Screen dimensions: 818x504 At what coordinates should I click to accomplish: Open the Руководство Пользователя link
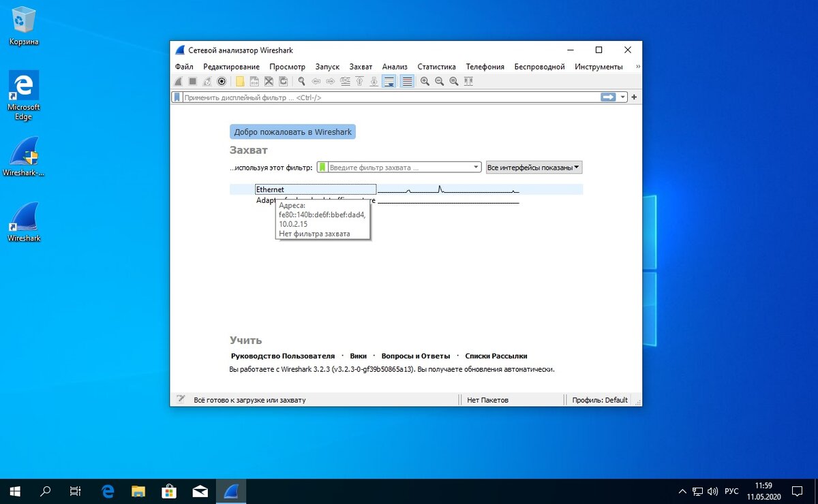(x=283, y=356)
